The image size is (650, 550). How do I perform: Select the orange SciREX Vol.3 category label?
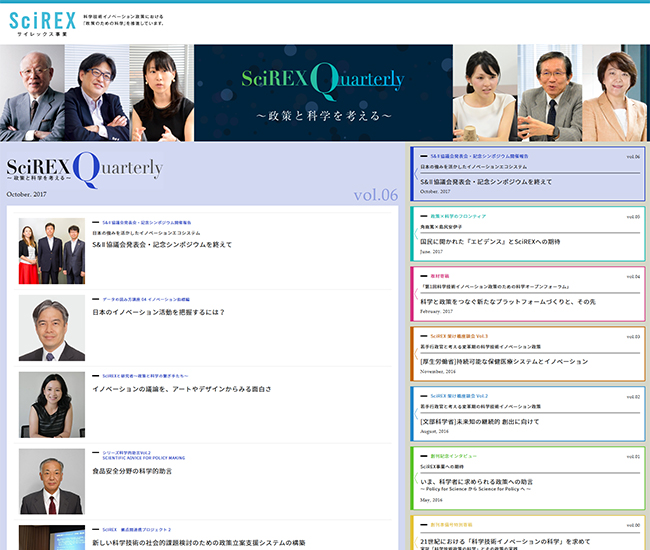pos(459,336)
